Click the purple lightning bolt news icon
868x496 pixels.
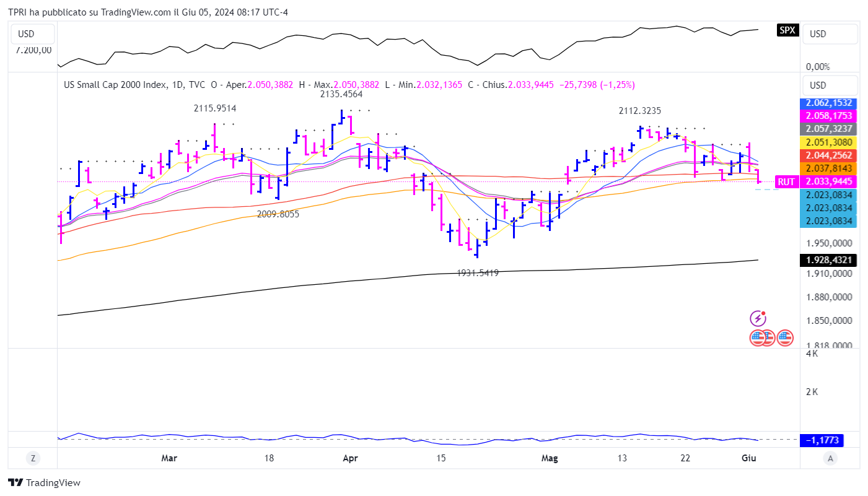click(758, 319)
